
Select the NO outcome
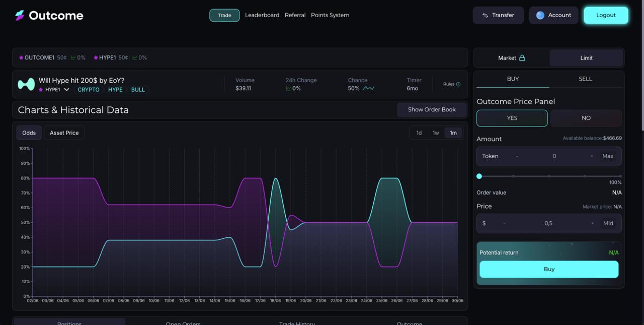(x=586, y=118)
